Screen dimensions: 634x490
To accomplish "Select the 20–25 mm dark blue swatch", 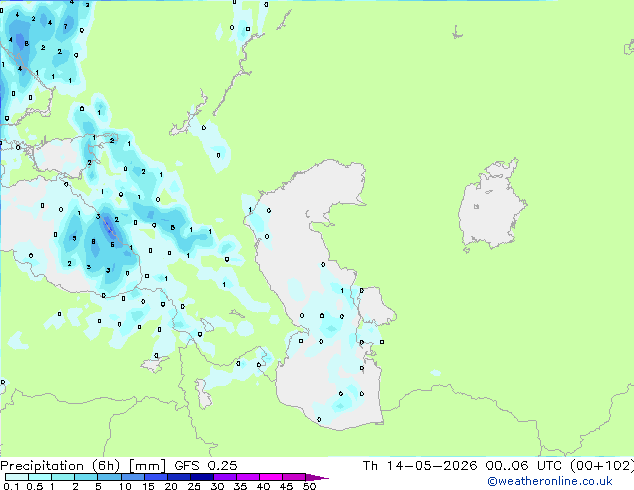I will [x=178, y=477].
